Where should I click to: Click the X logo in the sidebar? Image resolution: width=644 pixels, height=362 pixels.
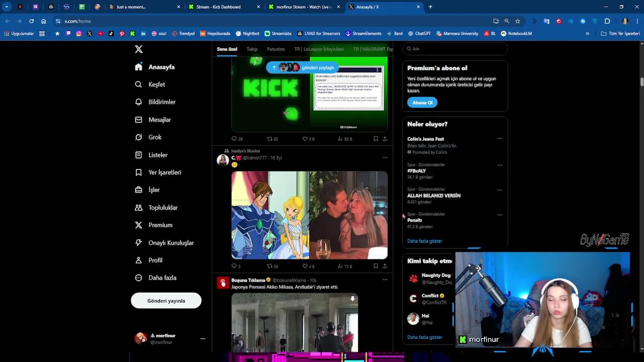[x=139, y=49]
